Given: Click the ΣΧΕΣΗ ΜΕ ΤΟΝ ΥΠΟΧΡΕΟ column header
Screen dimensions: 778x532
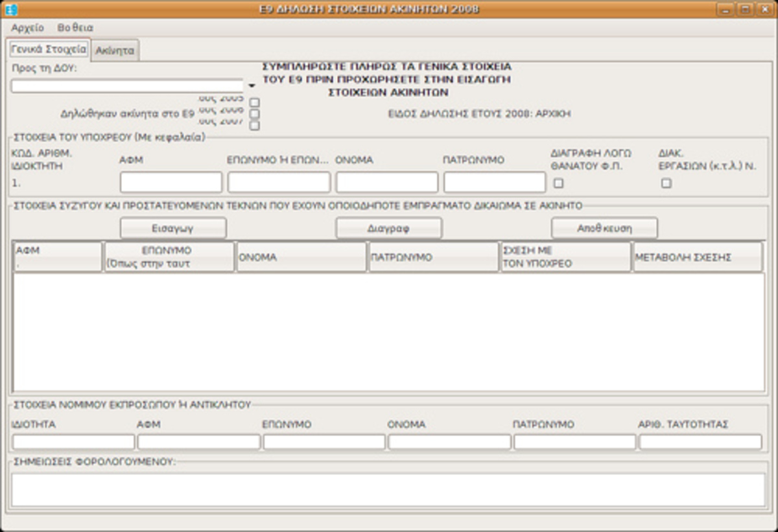Looking at the screenshot, I should tap(565, 257).
